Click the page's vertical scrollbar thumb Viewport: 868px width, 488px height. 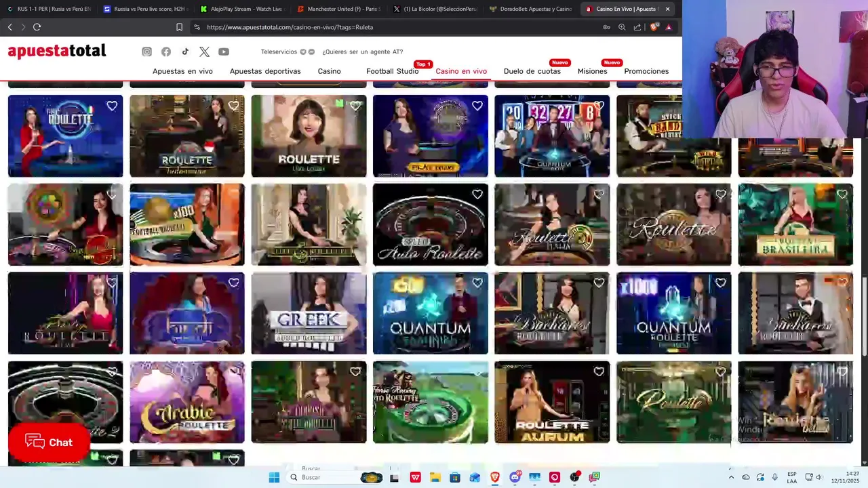point(864,316)
